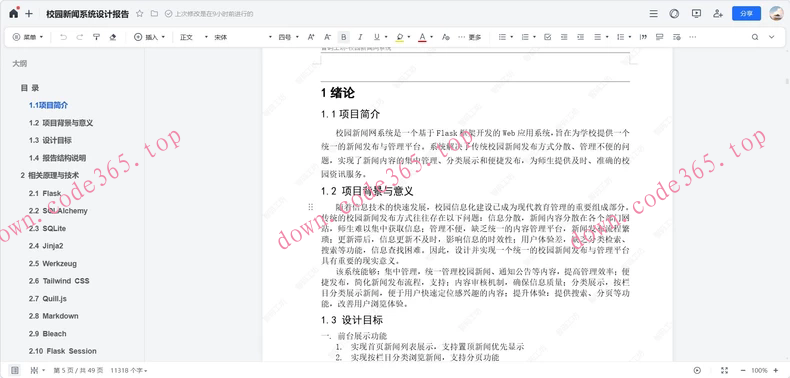Select 2 相关原理与技术 in outline
The width and height of the screenshot is (790, 378).
[50, 175]
